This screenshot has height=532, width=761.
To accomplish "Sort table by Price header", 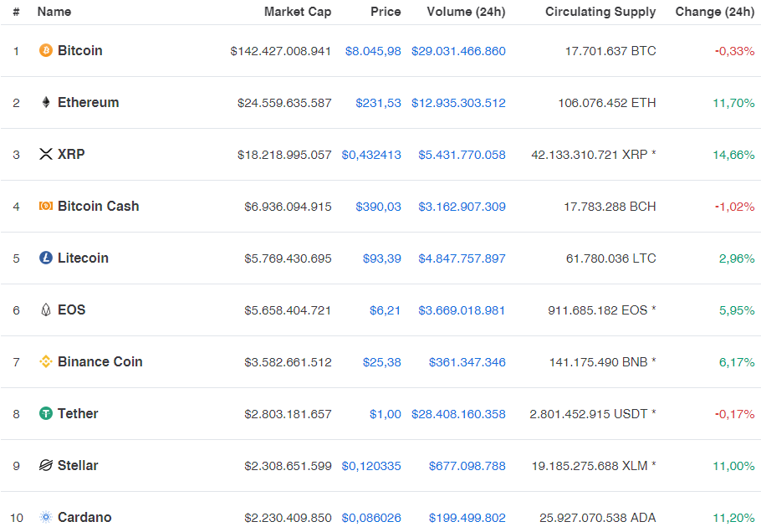I will coord(386,12).
